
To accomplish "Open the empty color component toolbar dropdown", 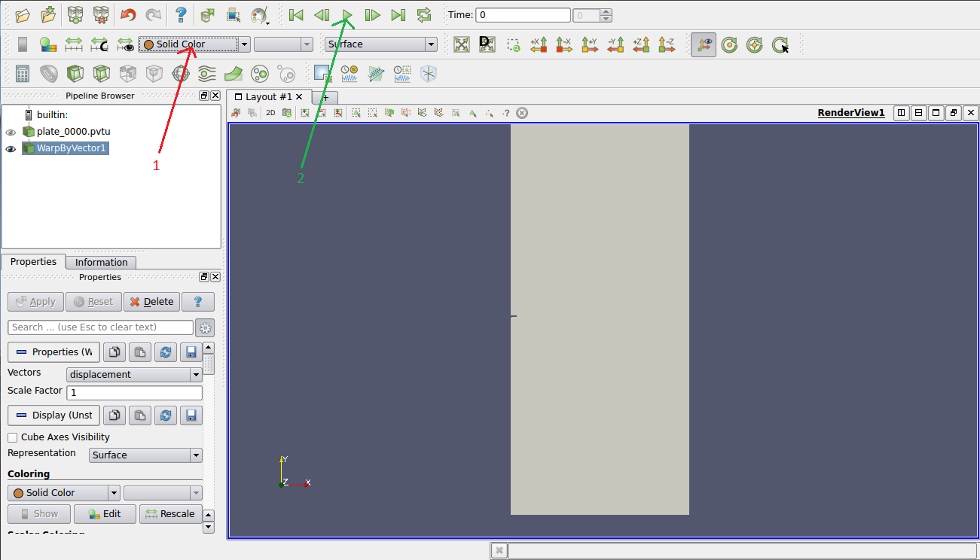I will [283, 44].
